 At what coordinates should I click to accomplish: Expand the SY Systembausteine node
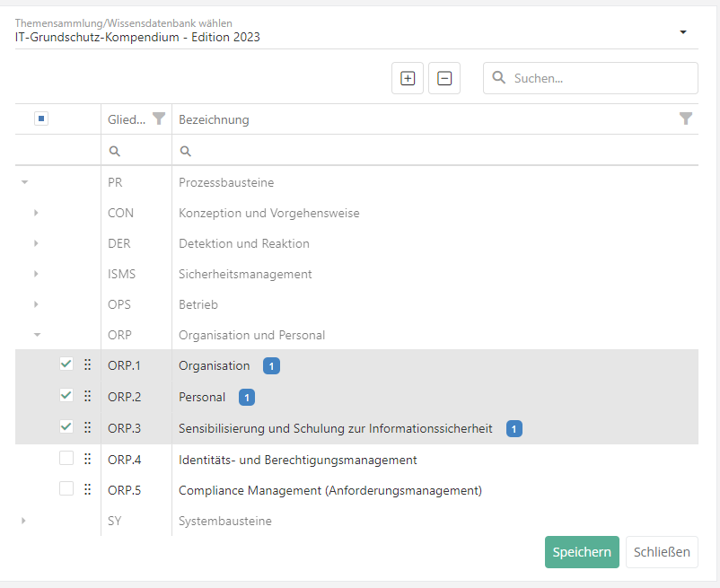[23, 521]
